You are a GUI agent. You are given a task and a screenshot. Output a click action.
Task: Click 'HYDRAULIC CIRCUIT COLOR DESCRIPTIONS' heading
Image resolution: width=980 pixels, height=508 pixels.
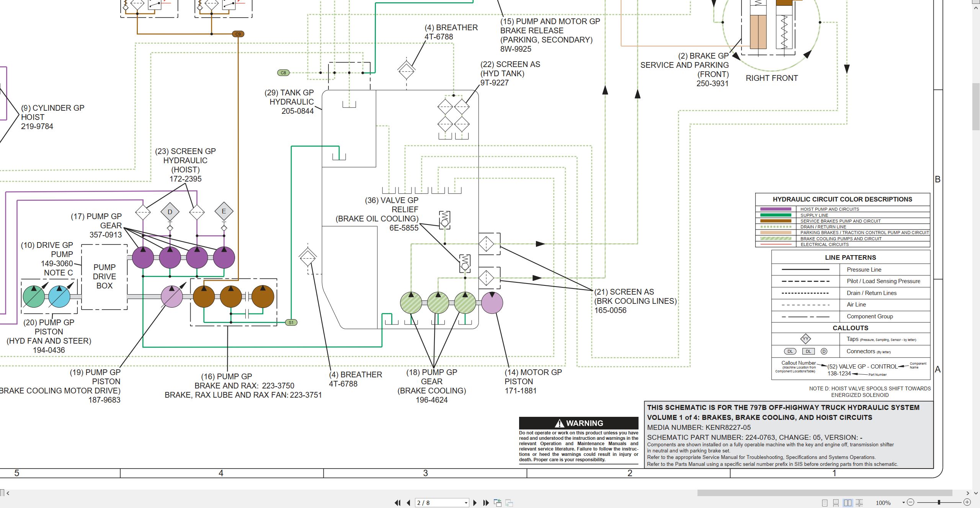843,199
